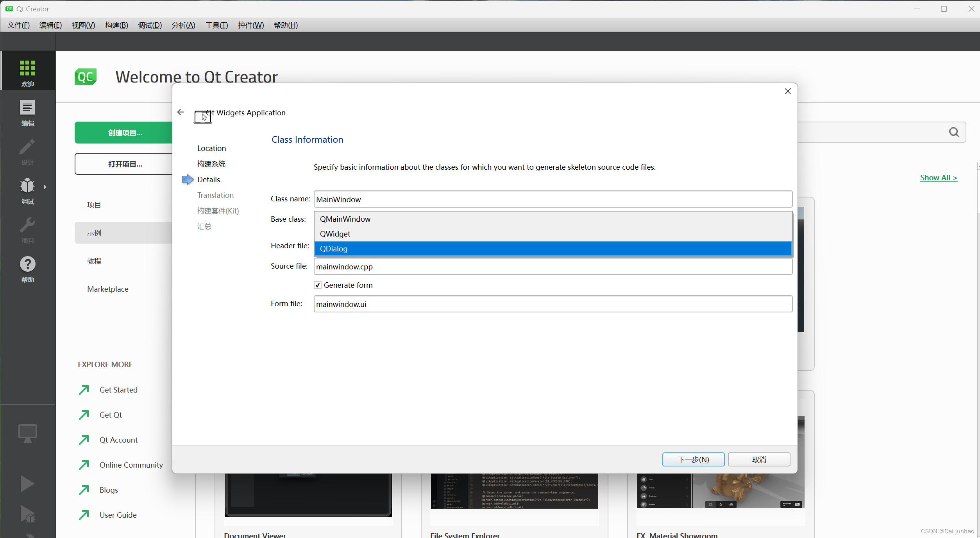Open the 控件(W) menu
This screenshot has height=538, width=980.
coord(251,25)
